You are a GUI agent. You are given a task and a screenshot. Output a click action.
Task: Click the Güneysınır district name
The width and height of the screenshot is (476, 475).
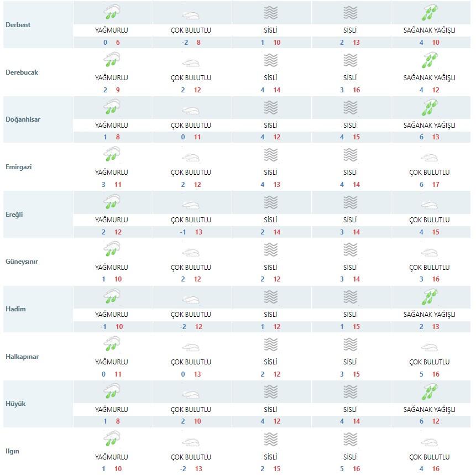point(22,262)
